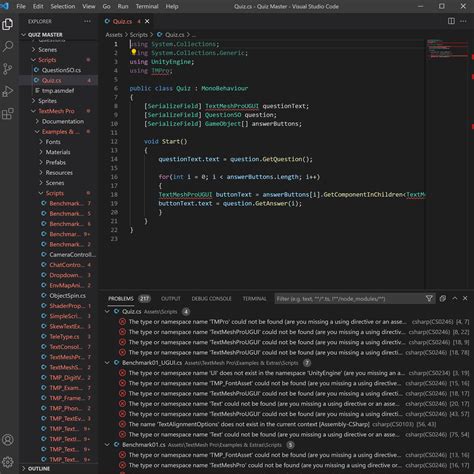The height and width of the screenshot is (474, 474).
Task: Click the Scripts breadcrumb segment
Action: click(138, 35)
